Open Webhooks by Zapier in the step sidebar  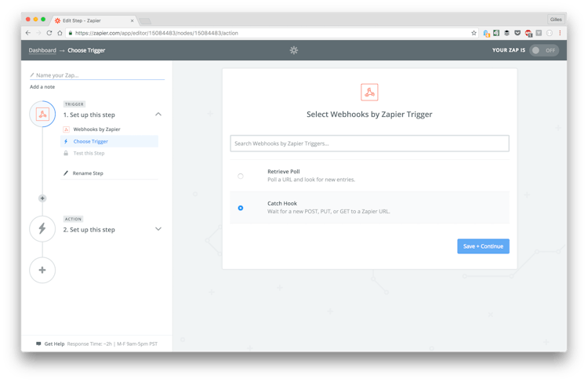96,129
